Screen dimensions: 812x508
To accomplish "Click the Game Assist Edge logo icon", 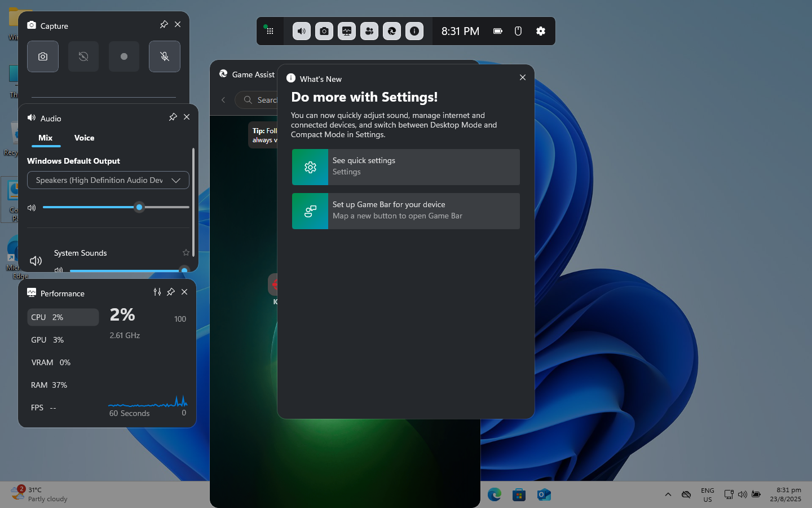I will click(223, 74).
